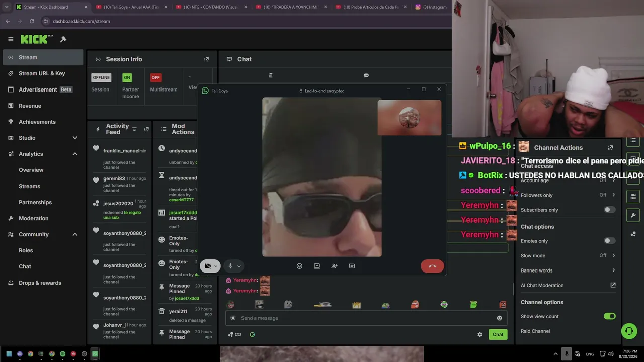
Task: Add a participant to the WhatsApp call
Action: [334, 266]
